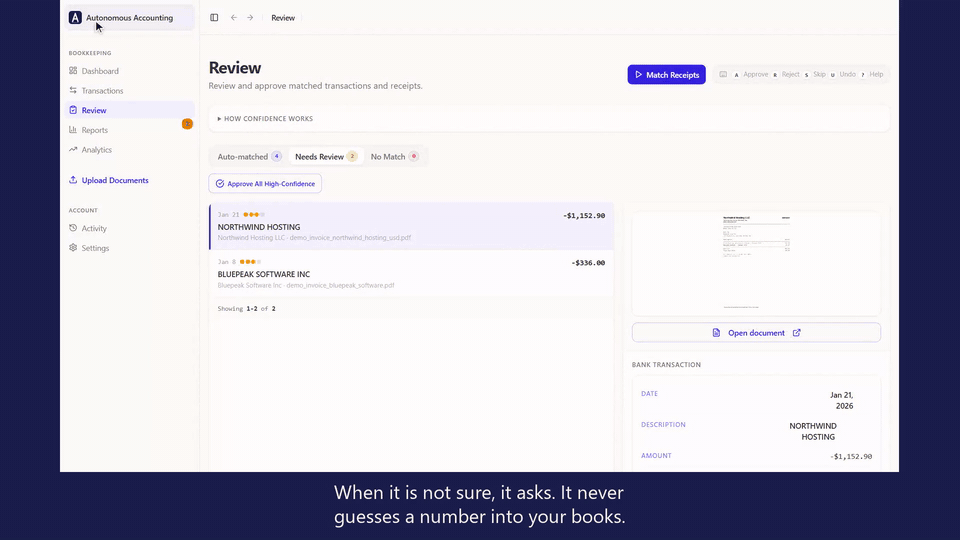
Task: Select the BLUEPEAK SOFTWARE INC transaction row
Action: pyautogui.click(x=411, y=274)
